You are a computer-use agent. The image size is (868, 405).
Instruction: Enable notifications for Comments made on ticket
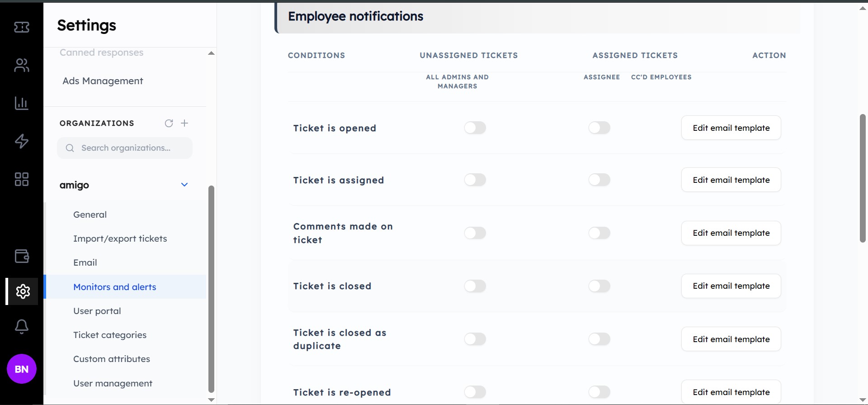475,233
